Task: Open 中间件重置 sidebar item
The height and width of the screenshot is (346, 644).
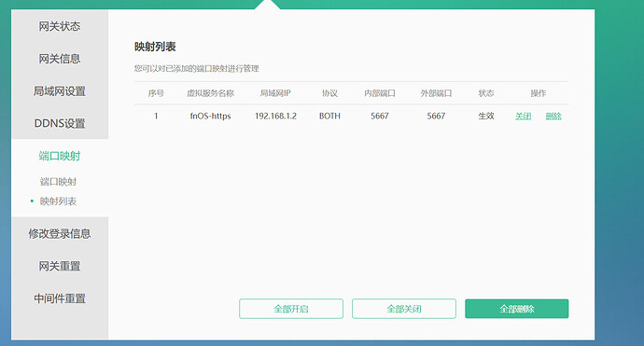Action: click(60, 298)
